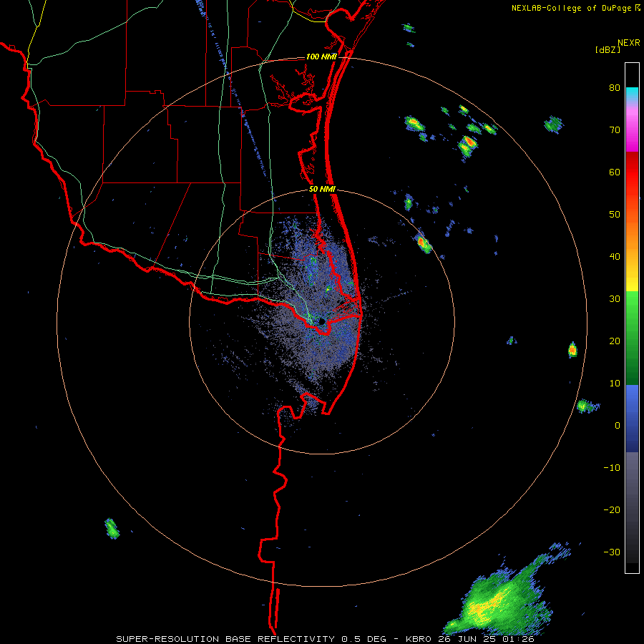Select the -20 value on dBZ scale
Viewport: 644px width, 644px height.
coord(612,509)
